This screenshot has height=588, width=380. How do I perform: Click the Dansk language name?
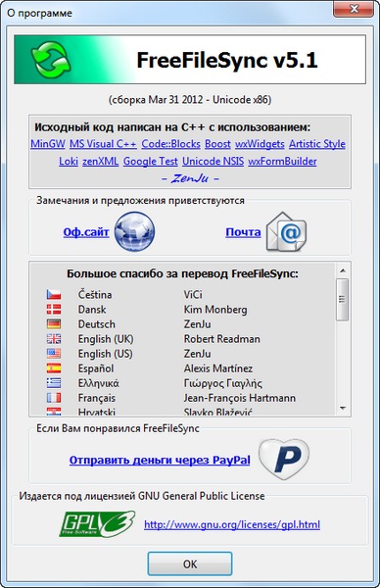pos(92,310)
